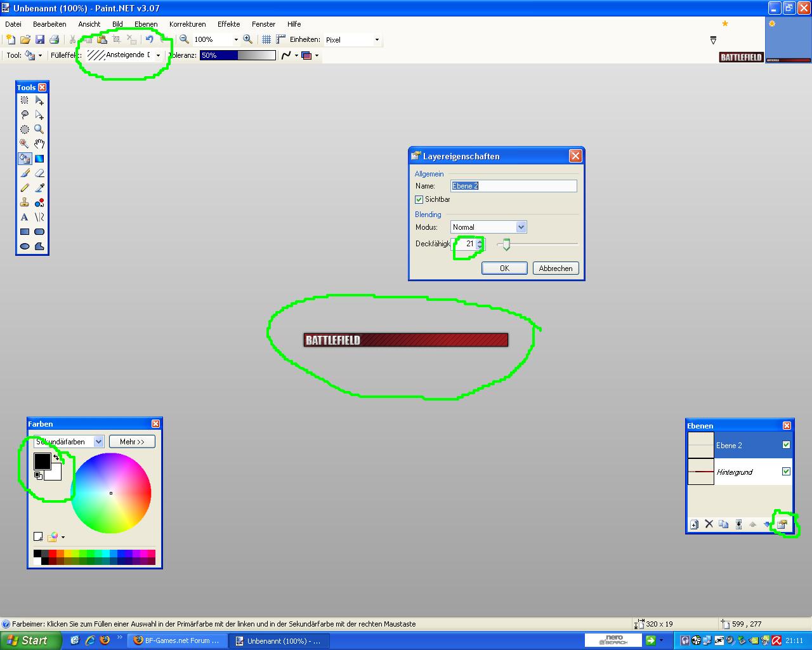Expand the Sekundärfarben color selector dropdown

coord(69,442)
